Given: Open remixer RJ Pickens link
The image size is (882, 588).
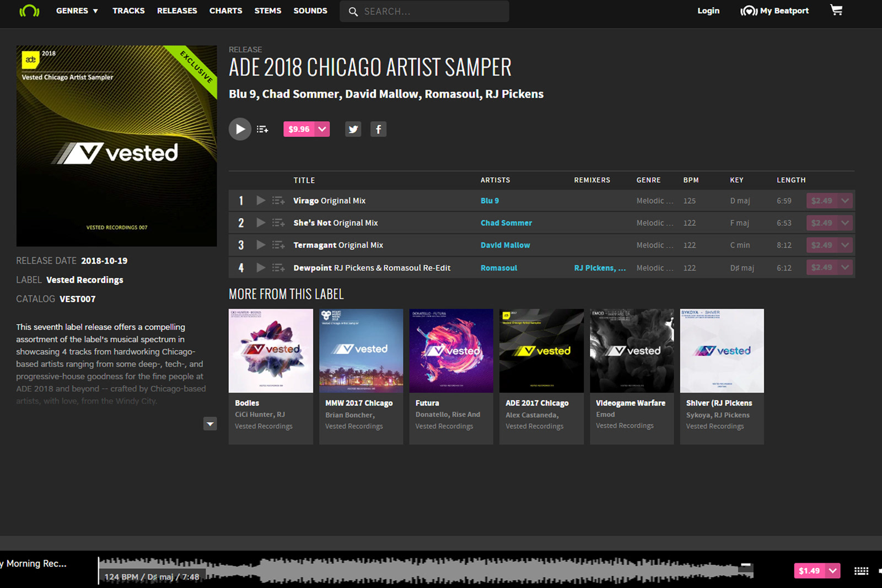Looking at the screenshot, I should click(x=600, y=268).
